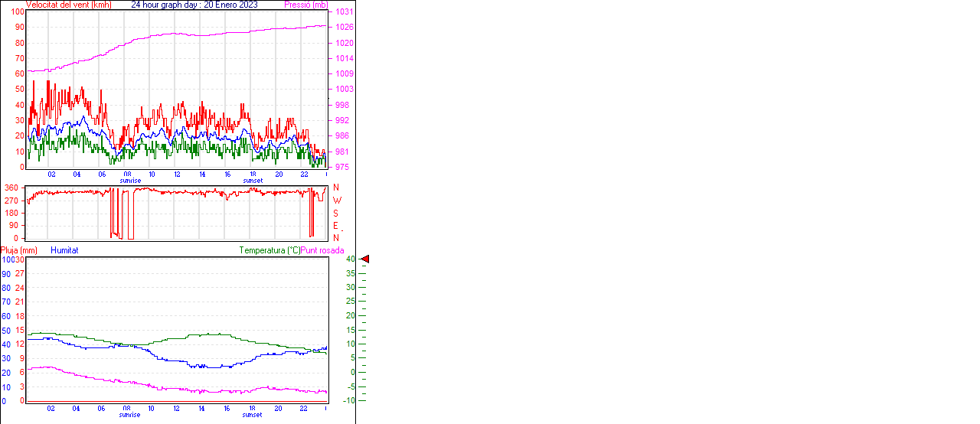The width and height of the screenshot is (980, 424).
Task: Click the 'sunset' marker under wind chart
Action: (253, 181)
